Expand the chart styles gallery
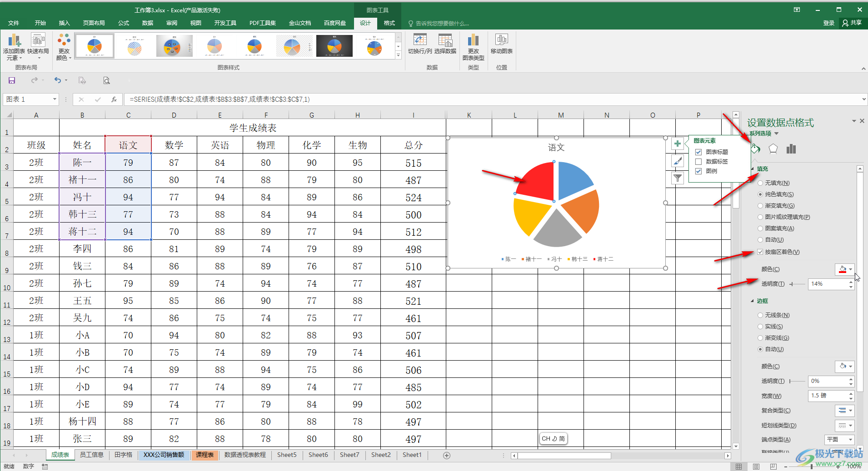This screenshot has width=868, height=471. [x=398, y=55]
